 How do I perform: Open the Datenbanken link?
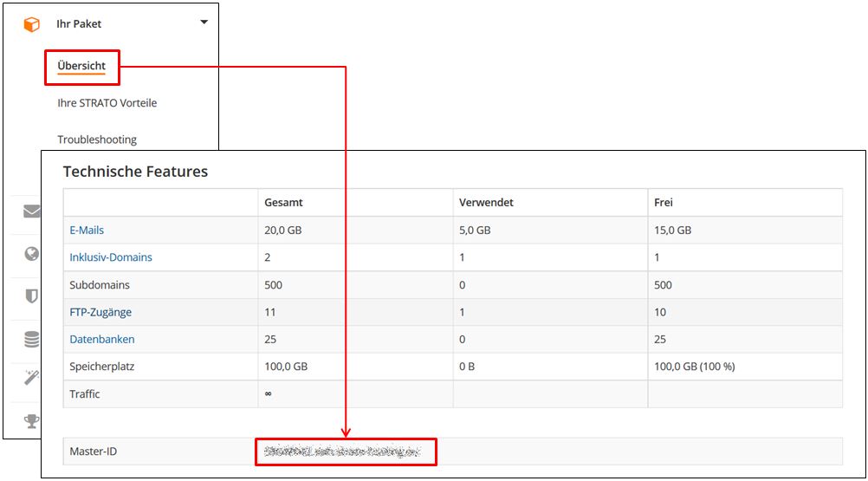(x=102, y=340)
